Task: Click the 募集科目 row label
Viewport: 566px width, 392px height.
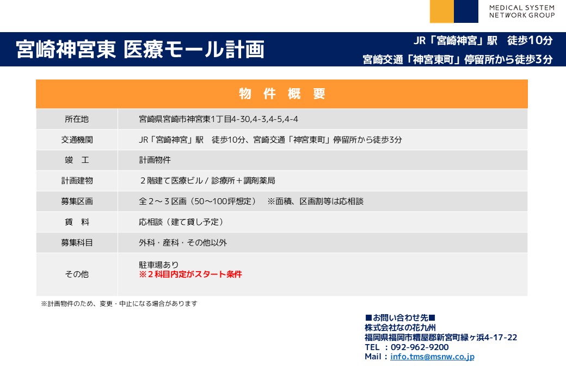Action: pyautogui.click(x=77, y=243)
